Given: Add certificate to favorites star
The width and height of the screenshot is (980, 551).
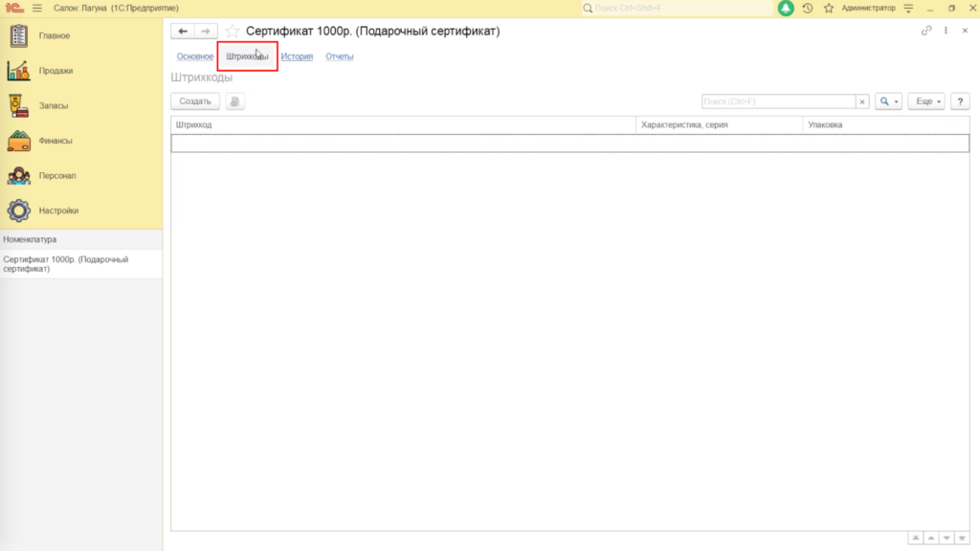Looking at the screenshot, I should (232, 32).
